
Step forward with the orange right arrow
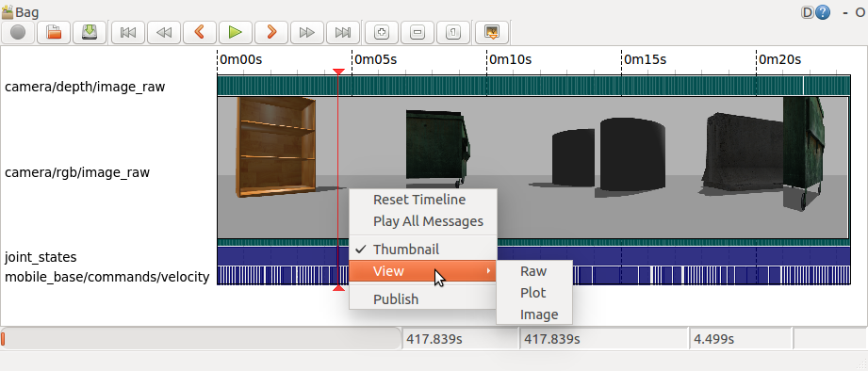(271, 32)
